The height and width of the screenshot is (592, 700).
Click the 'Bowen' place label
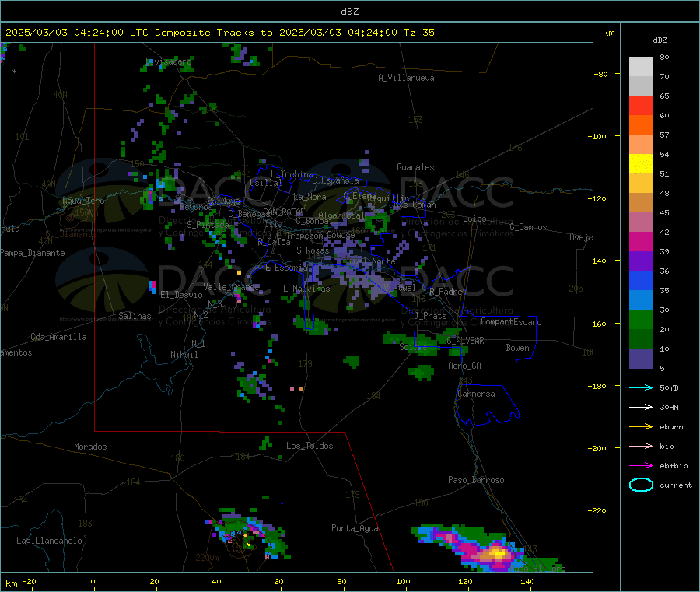pos(517,348)
